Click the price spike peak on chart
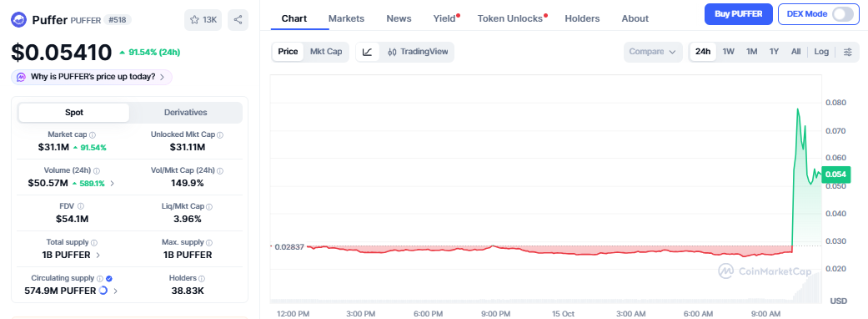The image size is (868, 319). coord(798,109)
